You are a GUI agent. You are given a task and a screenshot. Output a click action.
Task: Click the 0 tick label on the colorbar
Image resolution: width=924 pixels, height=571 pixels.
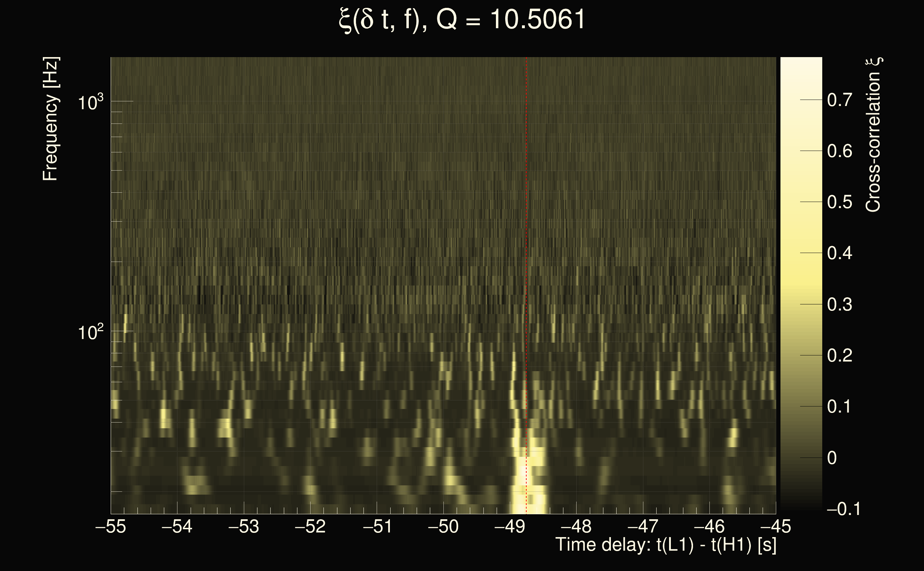832,458
